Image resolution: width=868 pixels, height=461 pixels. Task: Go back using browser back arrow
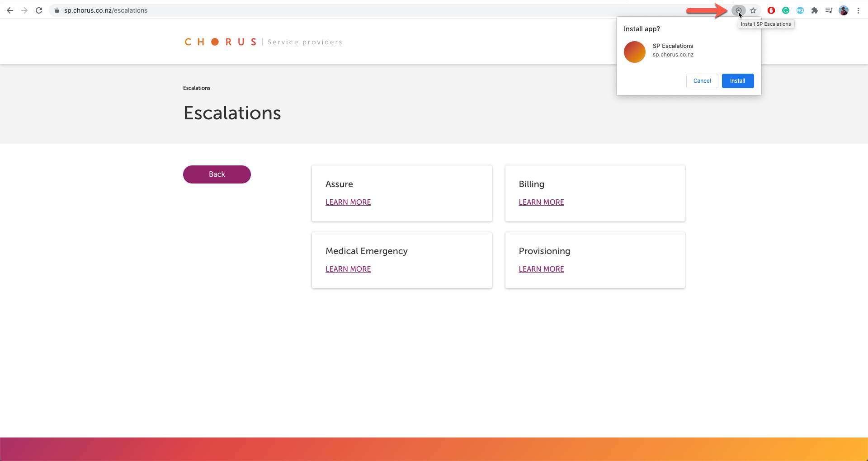[10, 10]
